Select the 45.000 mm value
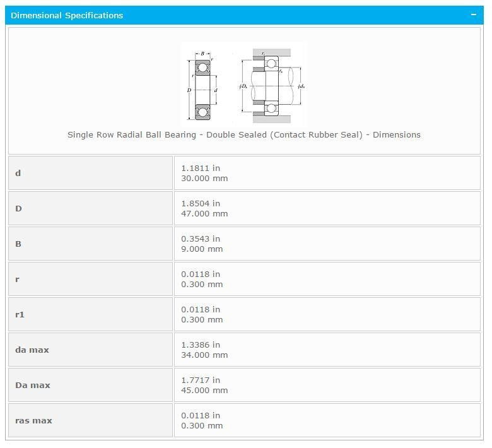The width and height of the screenshot is (492, 448). [x=204, y=391]
